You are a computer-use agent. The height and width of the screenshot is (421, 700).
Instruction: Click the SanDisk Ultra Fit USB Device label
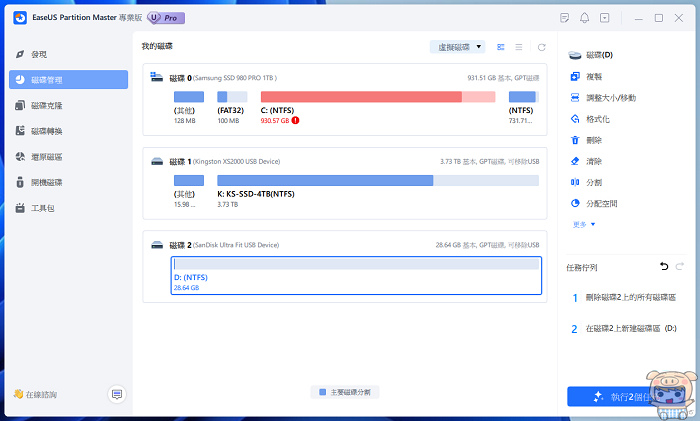[x=236, y=245]
